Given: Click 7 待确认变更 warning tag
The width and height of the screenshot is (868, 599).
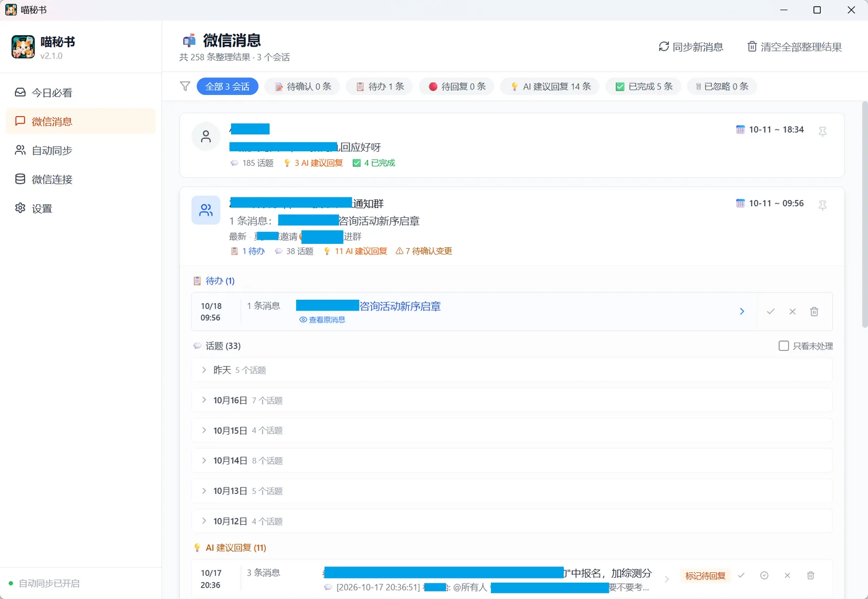Looking at the screenshot, I should [424, 251].
